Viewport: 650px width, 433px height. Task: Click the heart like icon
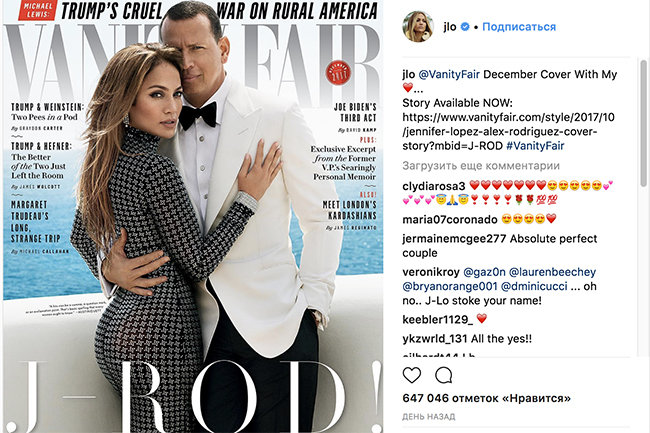[412, 375]
